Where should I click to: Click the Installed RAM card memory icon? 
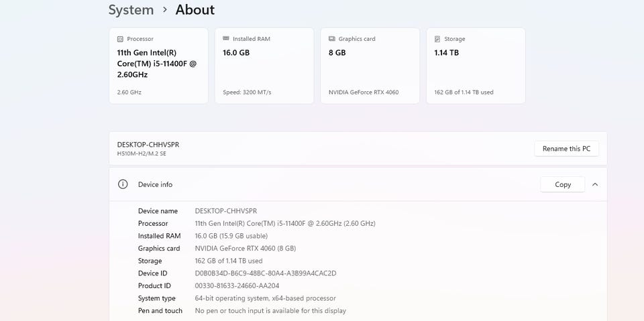(226, 39)
